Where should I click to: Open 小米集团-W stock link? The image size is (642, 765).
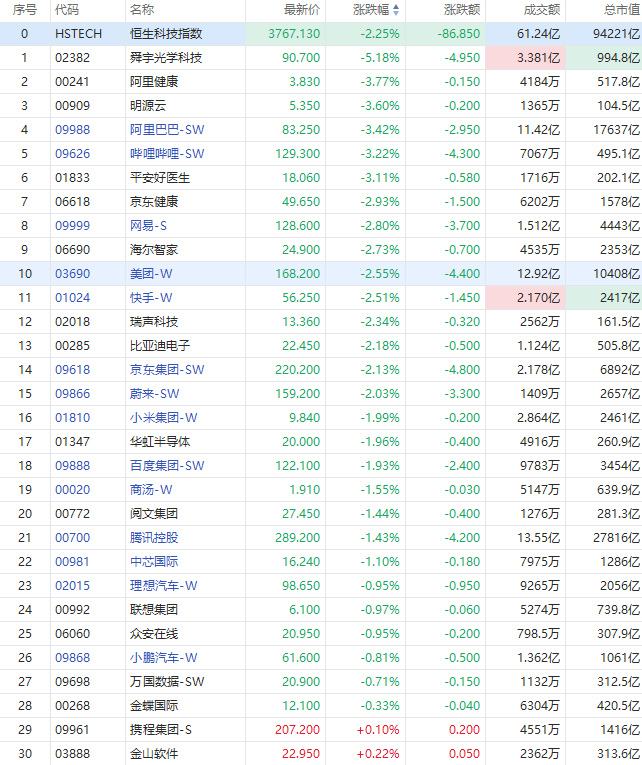point(163,418)
